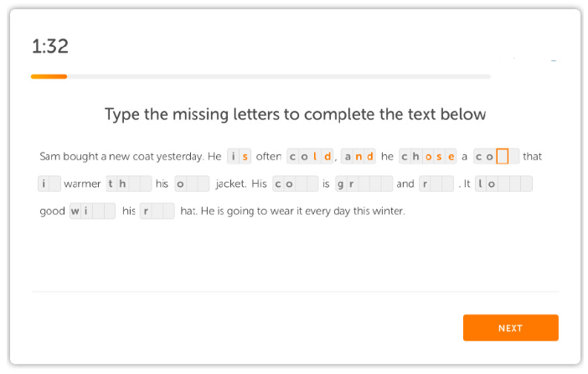
Task: Click empty box after 'o' before 'jacket'
Action: (192, 184)
